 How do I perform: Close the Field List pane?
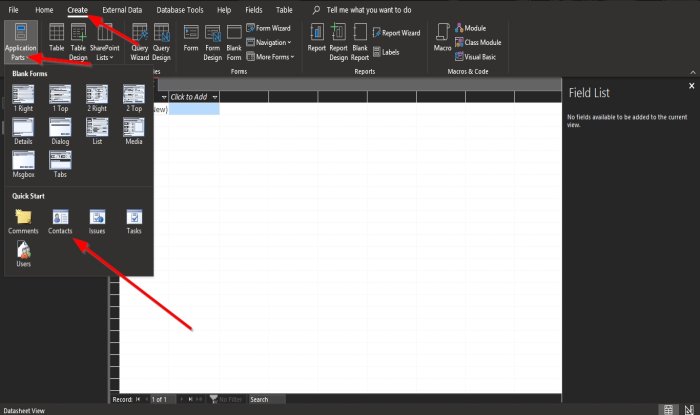click(692, 86)
